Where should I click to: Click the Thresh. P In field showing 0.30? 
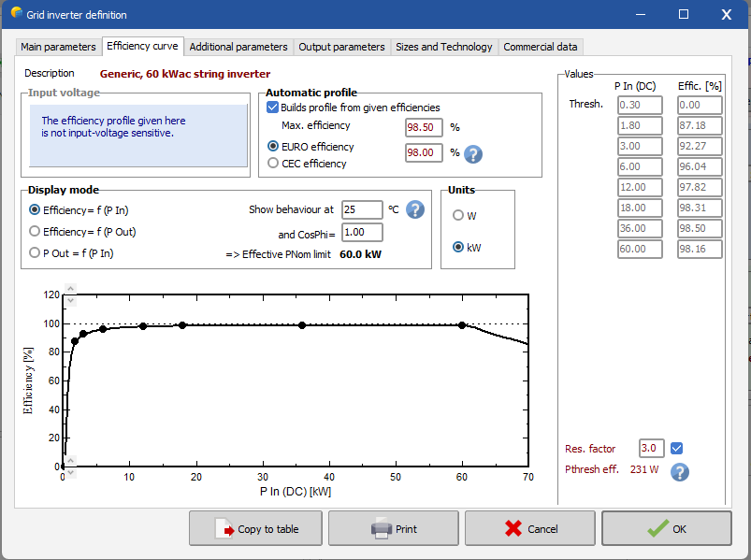coord(640,105)
